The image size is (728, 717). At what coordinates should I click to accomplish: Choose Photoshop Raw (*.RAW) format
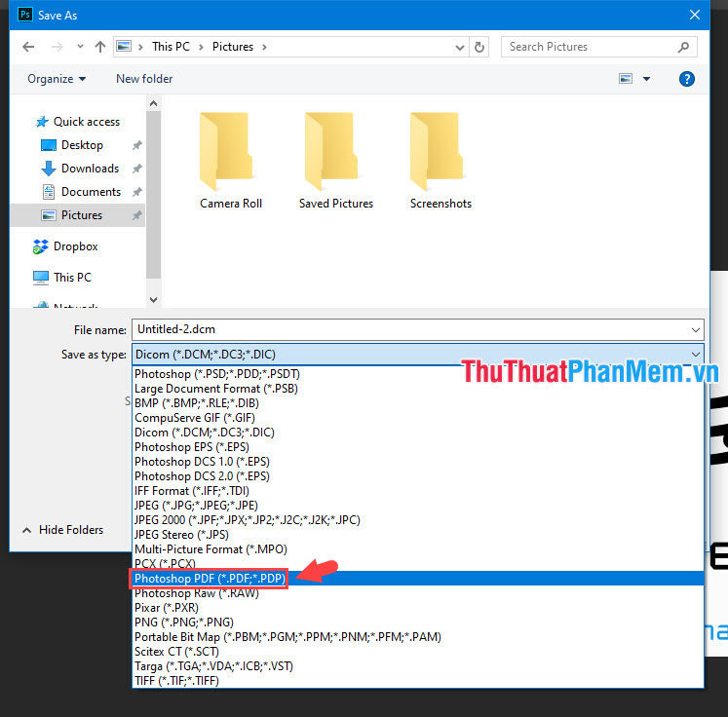click(x=417, y=593)
